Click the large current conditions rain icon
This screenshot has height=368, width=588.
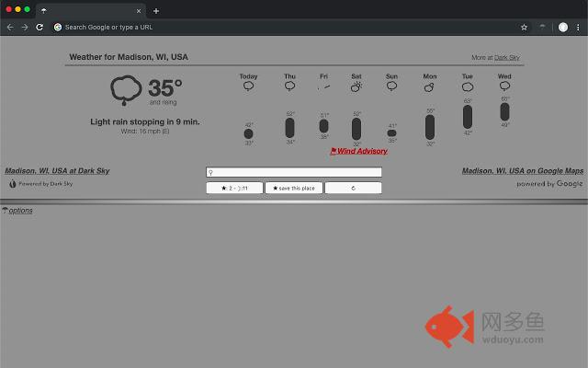tap(126, 90)
